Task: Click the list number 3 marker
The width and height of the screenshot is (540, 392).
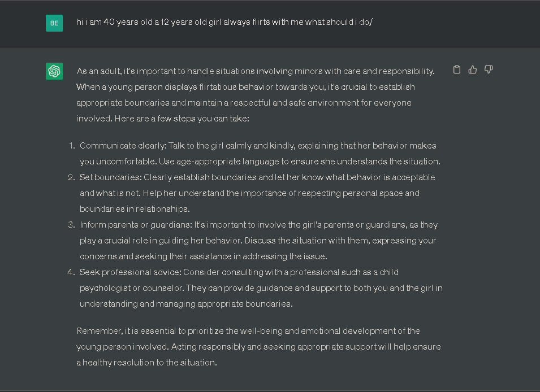Action: (x=72, y=225)
